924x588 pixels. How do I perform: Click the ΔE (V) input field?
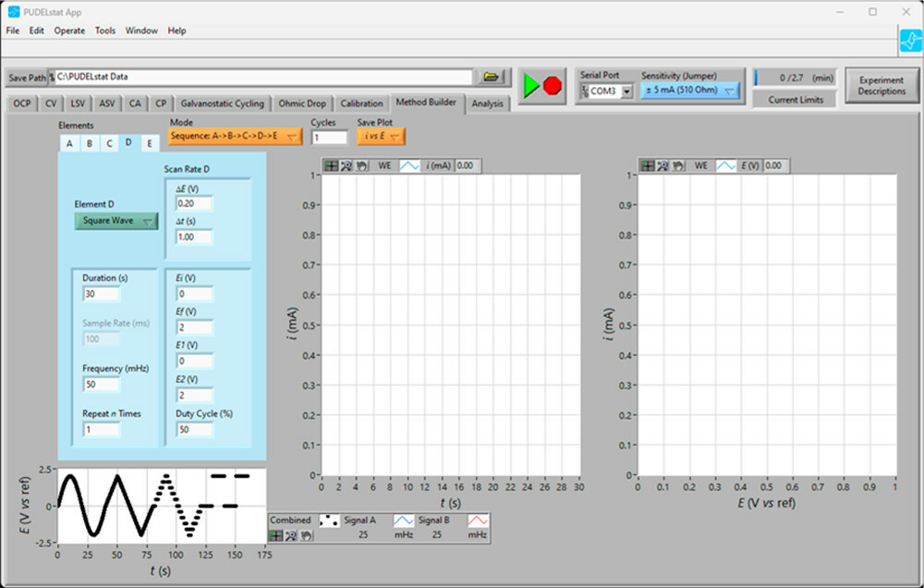[x=194, y=203]
